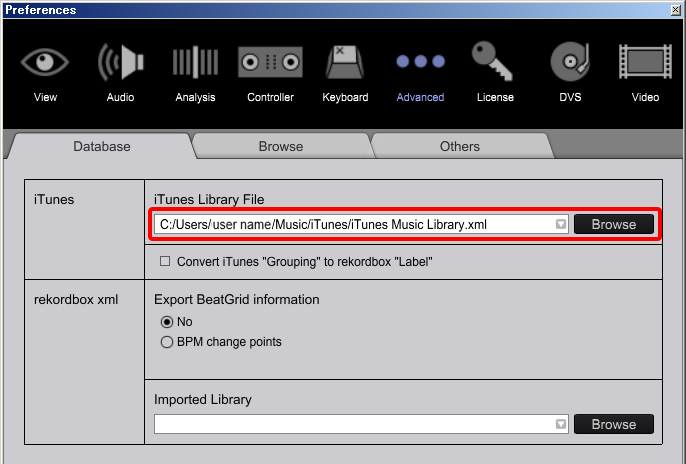686x464 pixels.
Task: Enable Convert iTunes Grouping to Label checkbox
Action: 165,262
